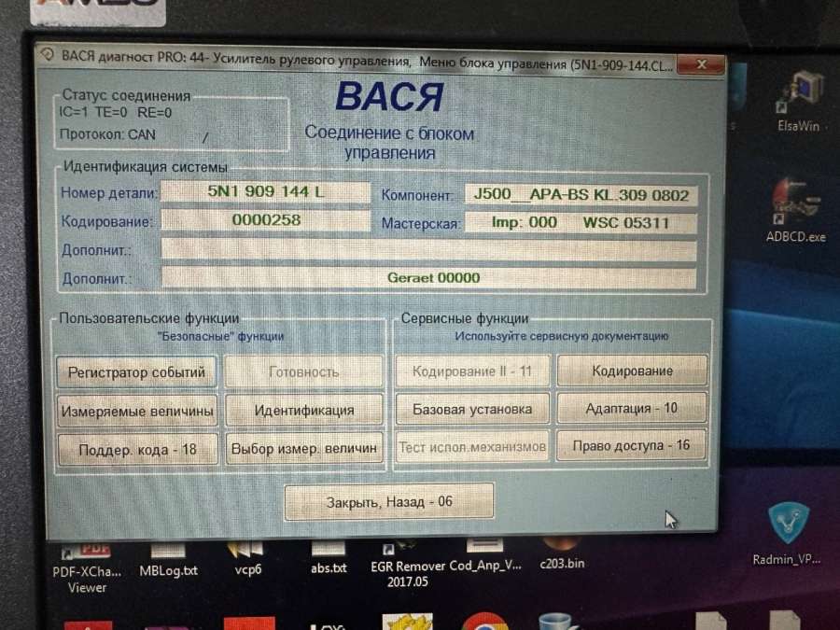Click the Соединение с блоком управления heading
Viewport: 840px width, 630px height.
[389, 143]
